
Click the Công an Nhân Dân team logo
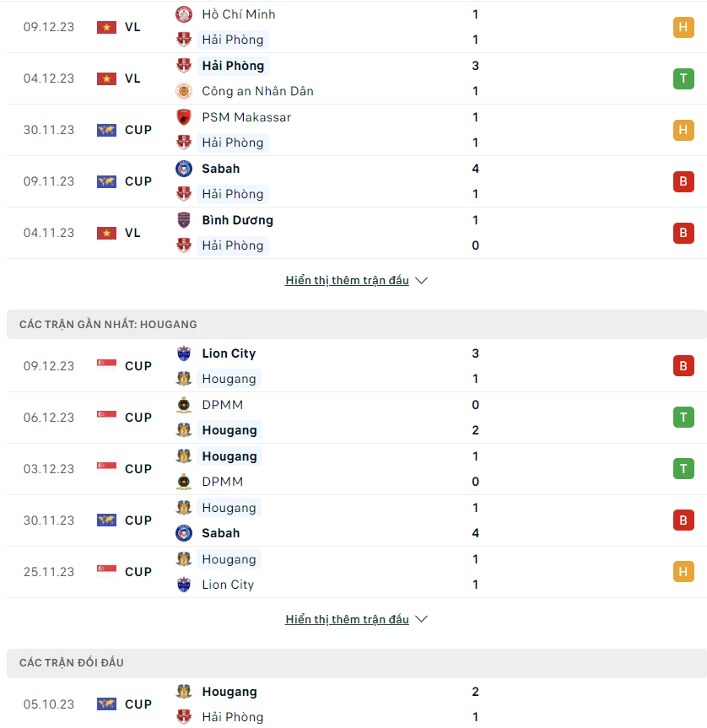click(x=184, y=91)
